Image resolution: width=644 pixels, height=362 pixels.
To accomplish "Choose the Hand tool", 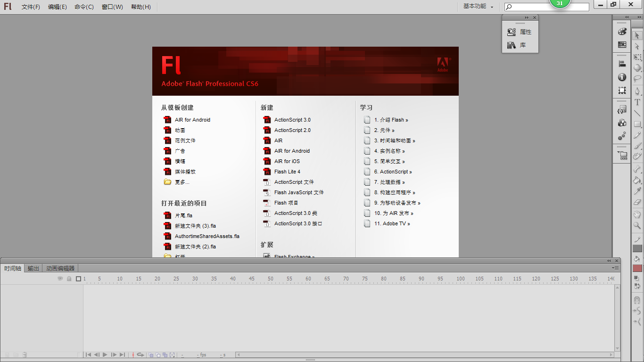I will (637, 214).
